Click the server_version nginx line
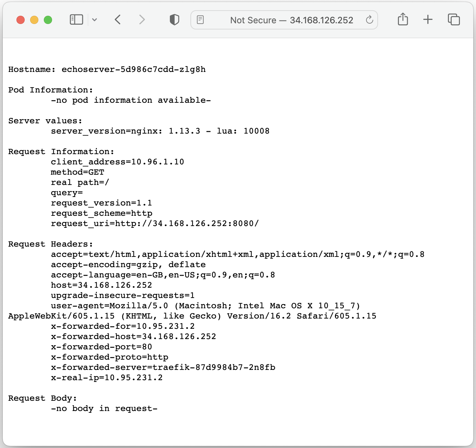The width and height of the screenshot is (476, 448). [x=160, y=131]
